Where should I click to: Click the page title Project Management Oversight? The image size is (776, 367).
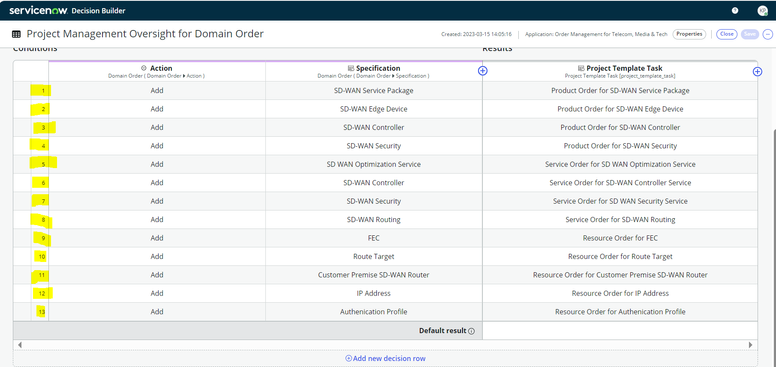tap(145, 34)
